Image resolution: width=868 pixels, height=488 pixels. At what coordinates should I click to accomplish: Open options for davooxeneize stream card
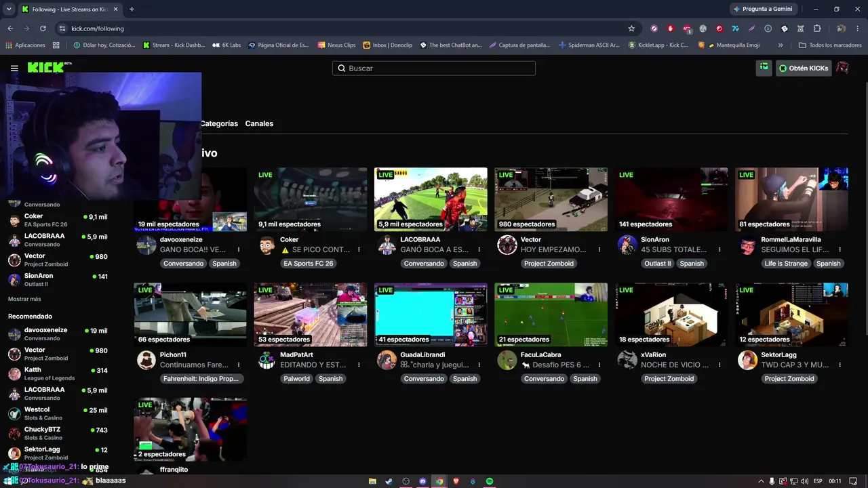(239, 250)
